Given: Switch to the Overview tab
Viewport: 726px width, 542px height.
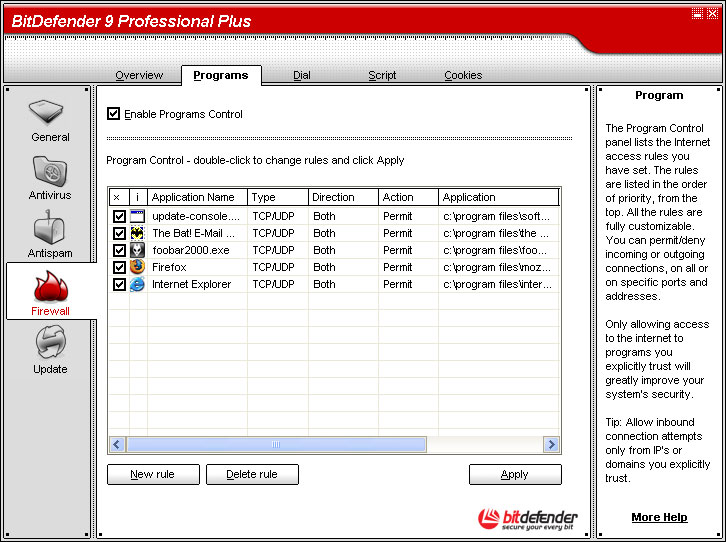Looking at the screenshot, I should click(139, 75).
